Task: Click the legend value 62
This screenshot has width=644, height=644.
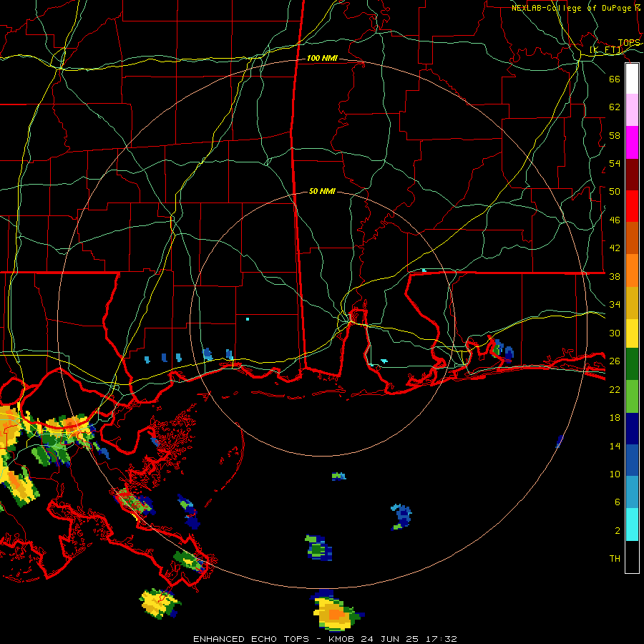Action: [615, 107]
